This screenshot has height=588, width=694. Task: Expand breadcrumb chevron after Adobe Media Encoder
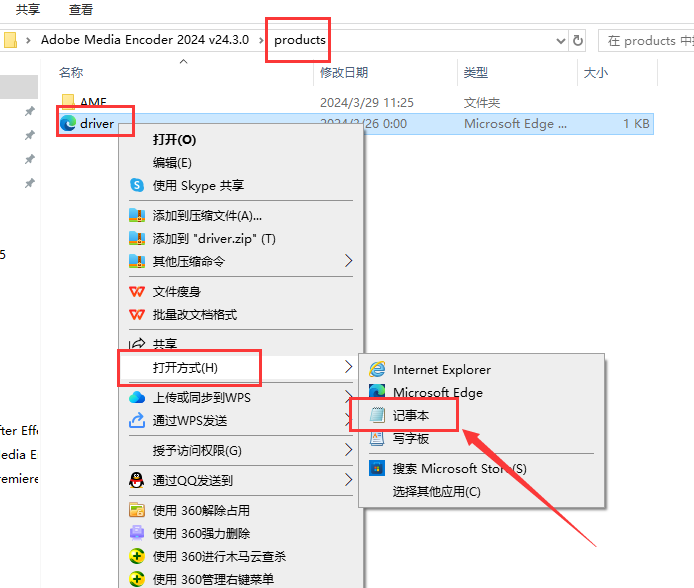(261, 40)
